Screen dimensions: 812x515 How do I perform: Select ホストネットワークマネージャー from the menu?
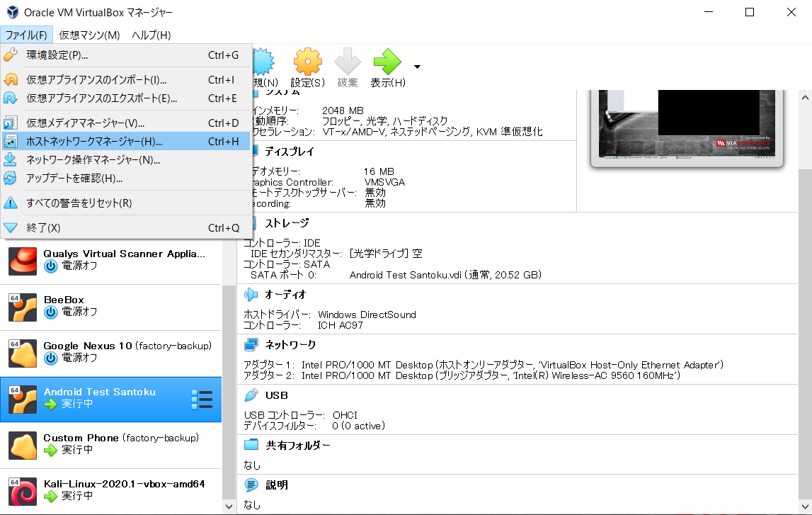92,141
